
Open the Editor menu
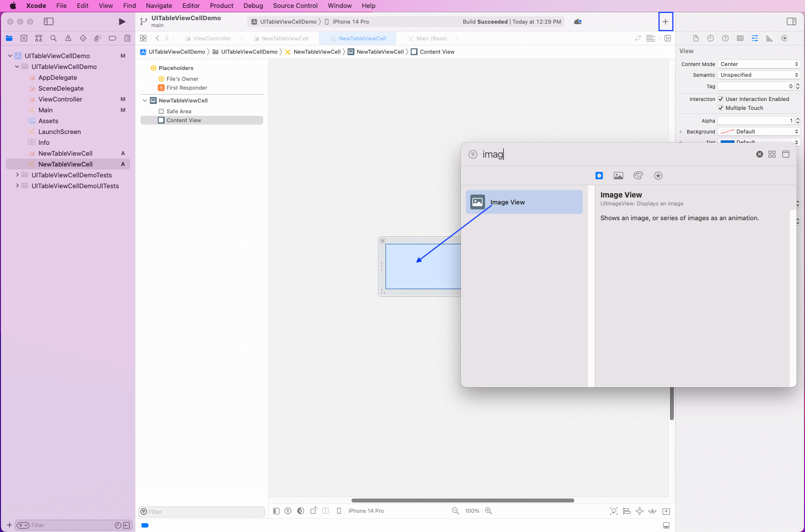click(191, 6)
